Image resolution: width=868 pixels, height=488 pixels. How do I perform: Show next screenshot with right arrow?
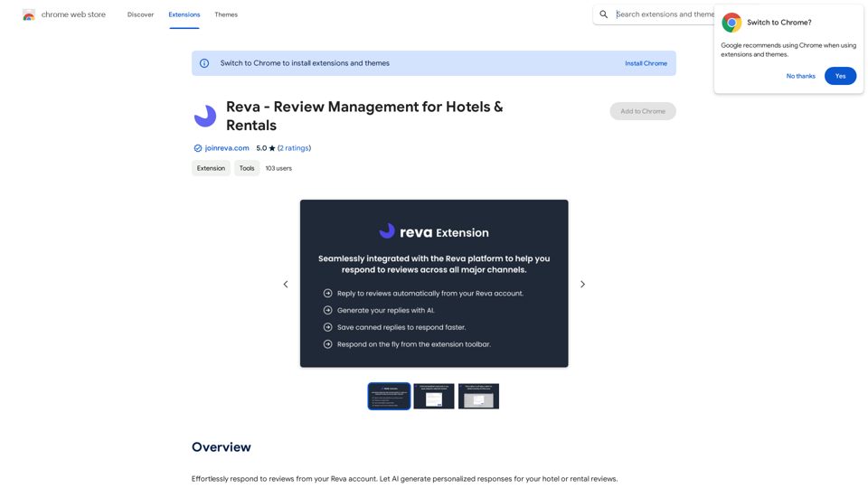point(582,284)
